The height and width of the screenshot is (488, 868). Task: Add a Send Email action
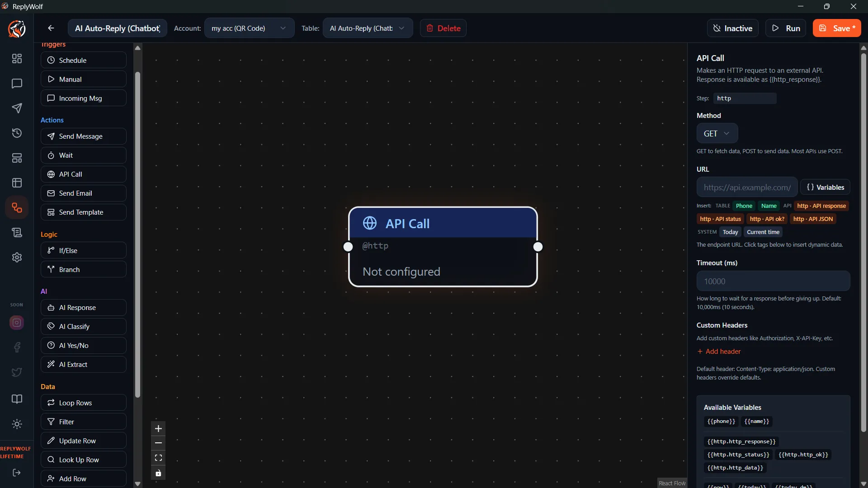(x=83, y=193)
